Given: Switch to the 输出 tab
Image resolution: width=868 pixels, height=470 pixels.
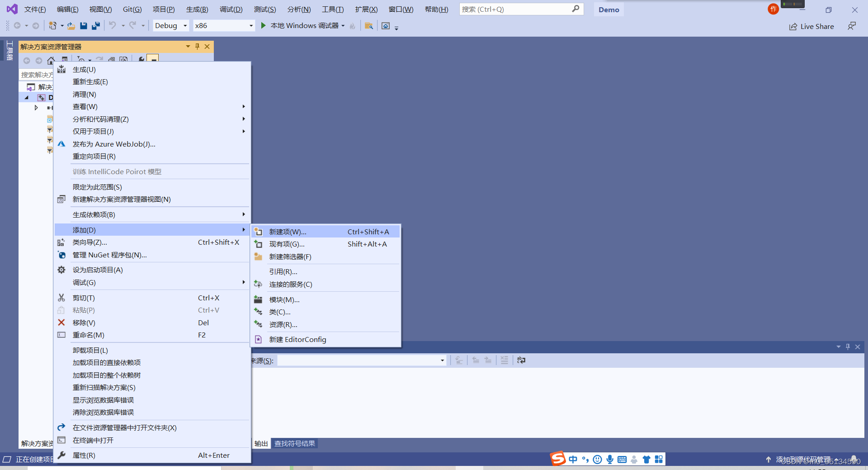Looking at the screenshot, I should point(261,443).
